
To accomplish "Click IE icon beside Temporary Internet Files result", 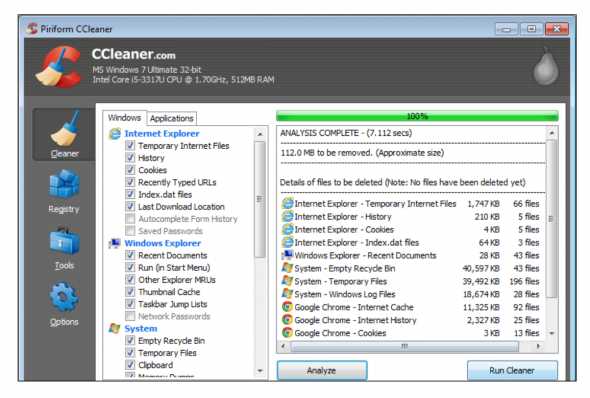I will 287,204.
